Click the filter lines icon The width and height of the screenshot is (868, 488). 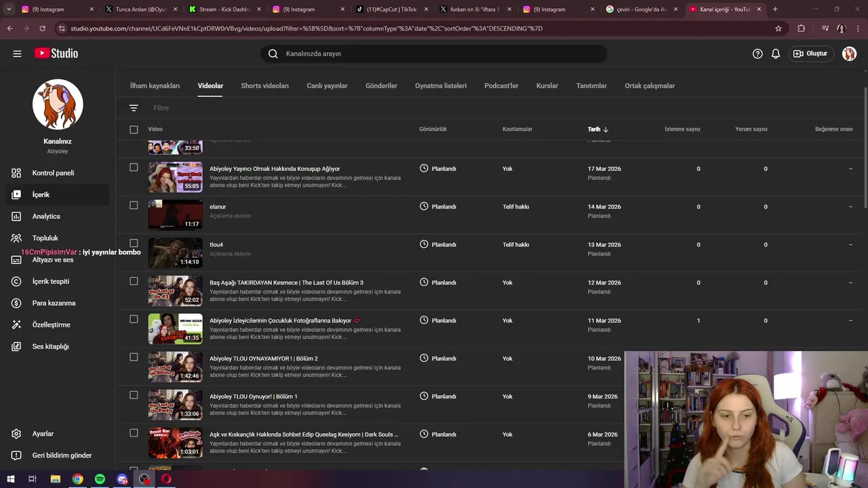[134, 108]
